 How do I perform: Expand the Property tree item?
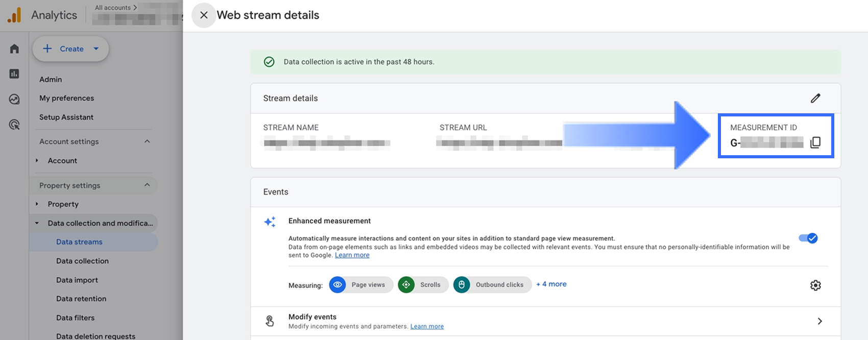pyautogui.click(x=37, y=204)
